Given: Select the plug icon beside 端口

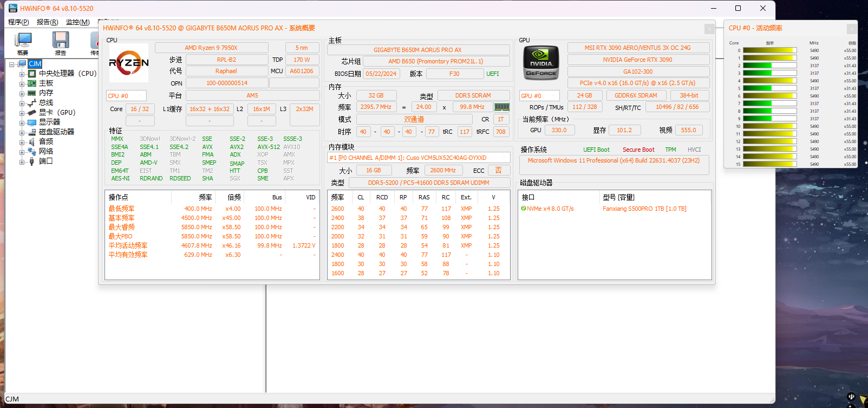Looking at the screenshot, I should pos(32,161).
